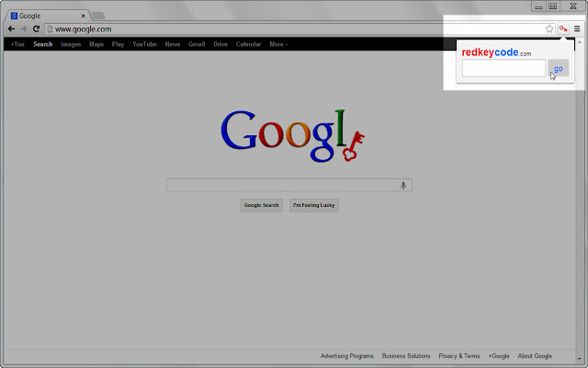Open the Chrome hamburger menu
The height and width of the screenshot is (368, 588).
[577, 29]
